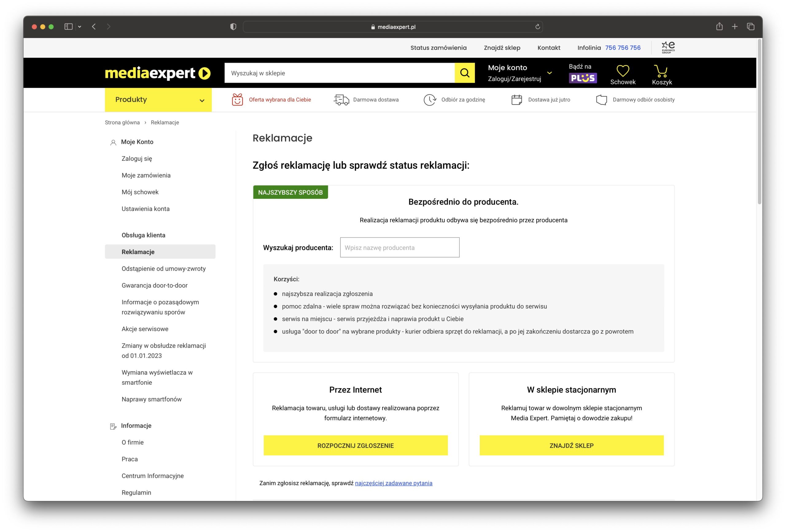Click the yellow search magnifier button
Image resolution: width=786 pixels, height=532 pixels.
465,73
